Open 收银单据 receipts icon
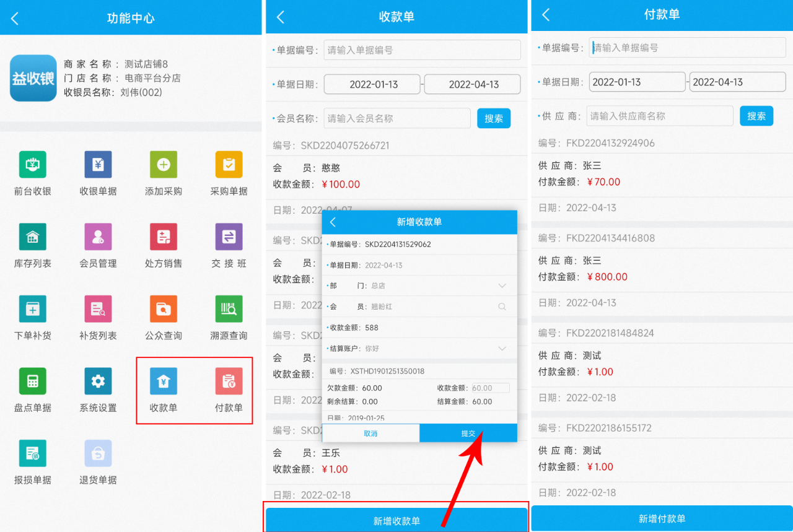793x532 pixels. tap(98, 165)
